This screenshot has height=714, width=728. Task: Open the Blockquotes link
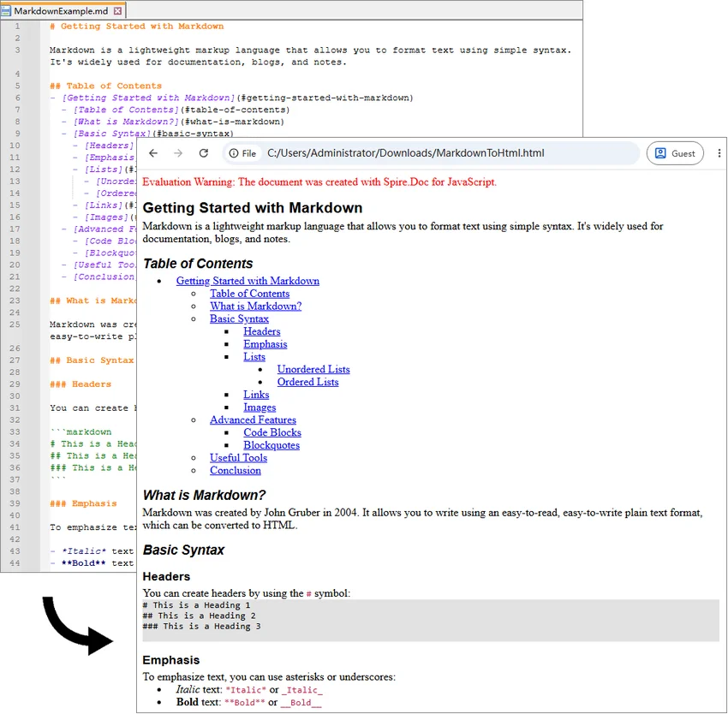272,445
